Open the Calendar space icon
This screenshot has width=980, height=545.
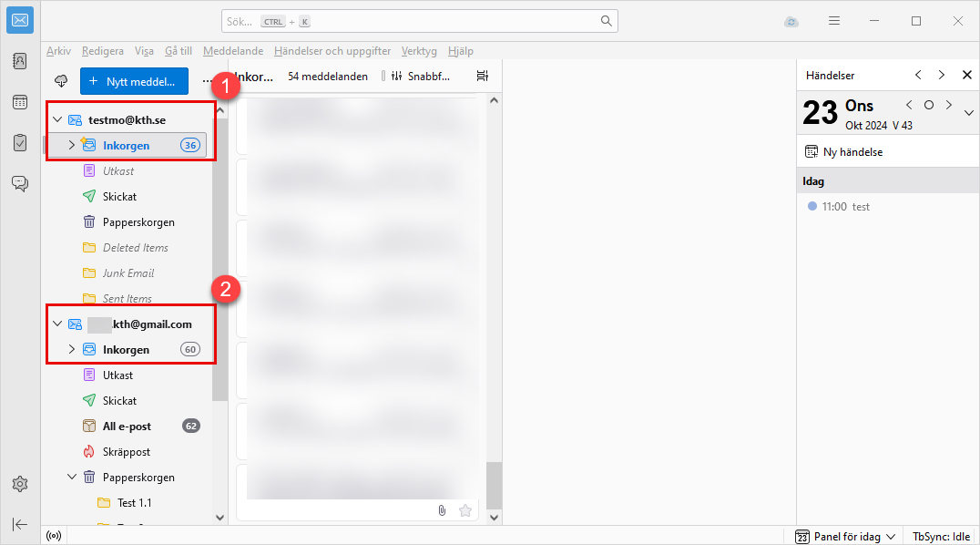click(x=20, y=102)
